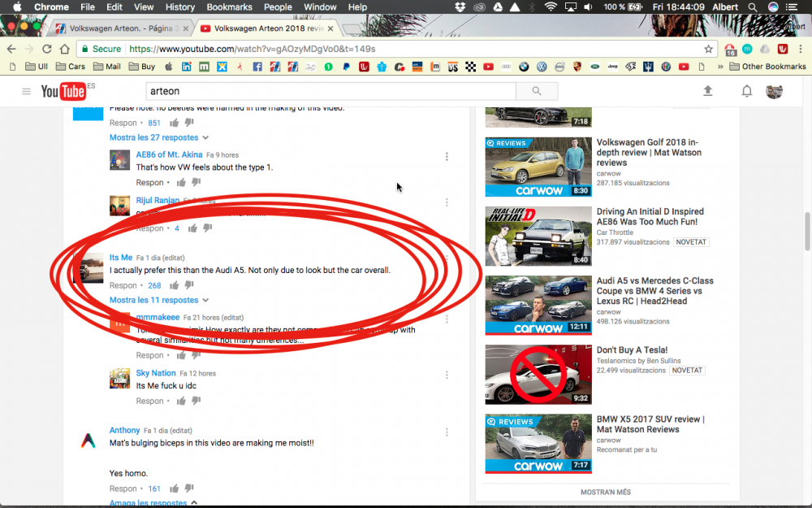Open the View menu
This screenshot has width=812, height=508.
tap(144, 7)
